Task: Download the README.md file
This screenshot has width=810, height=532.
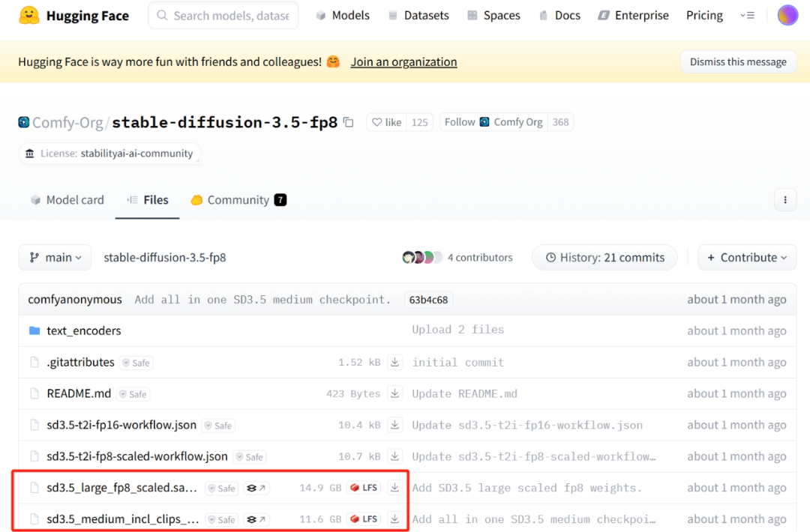Action: 394,393
